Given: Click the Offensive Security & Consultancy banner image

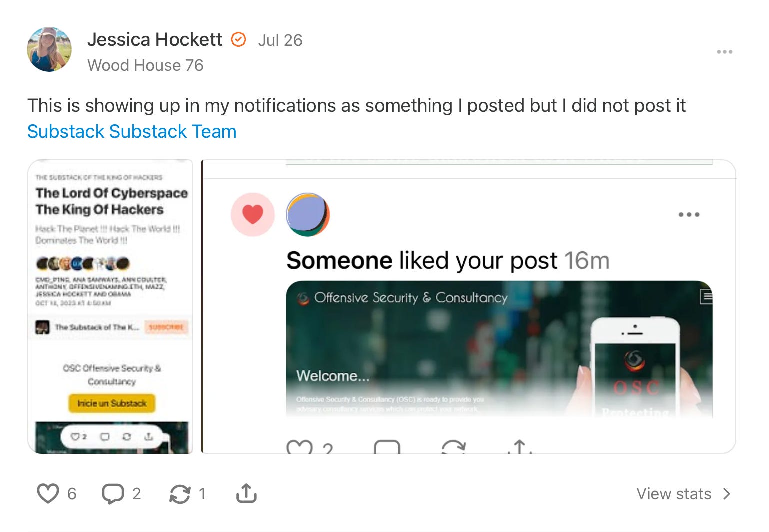Looking at the screenshot, I should 499,349.
